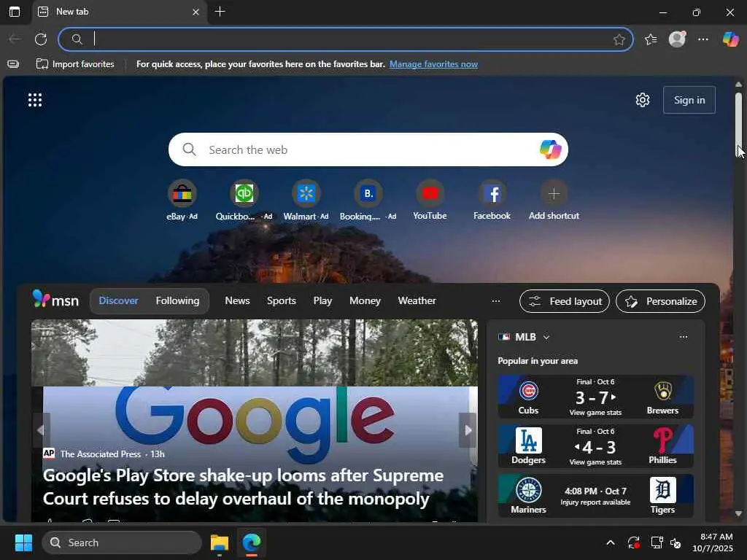Open the taskbar clock and date
Screen dimensions: 747x560
click(713, 542)
